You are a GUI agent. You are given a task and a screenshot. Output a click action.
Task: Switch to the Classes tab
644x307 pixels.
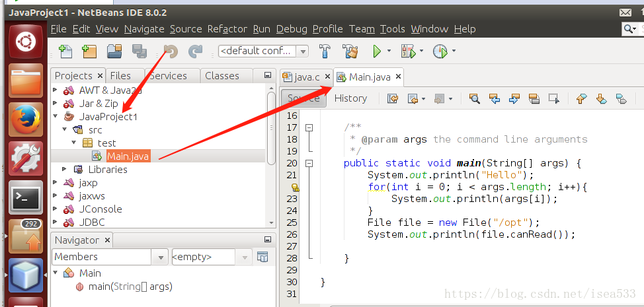click(221, 76)
